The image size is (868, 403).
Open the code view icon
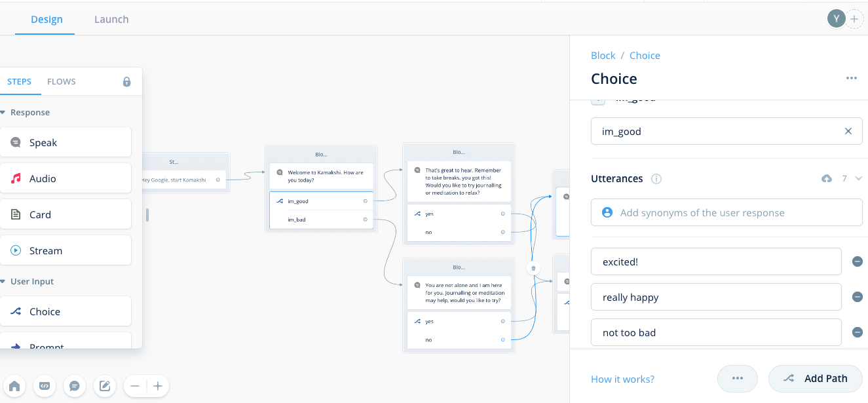click(x=45, y=386)
